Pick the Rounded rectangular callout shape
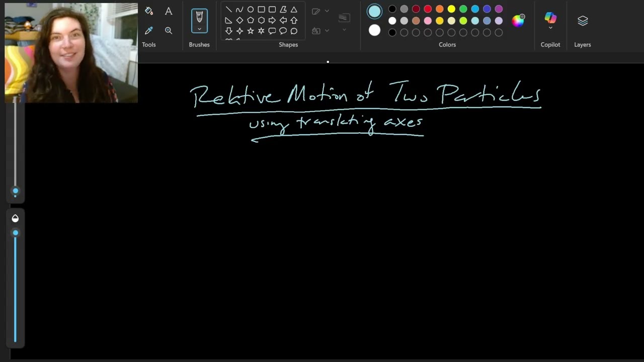Image resolution: width=644 pixels, height=362 pixels. click(272, 31)
